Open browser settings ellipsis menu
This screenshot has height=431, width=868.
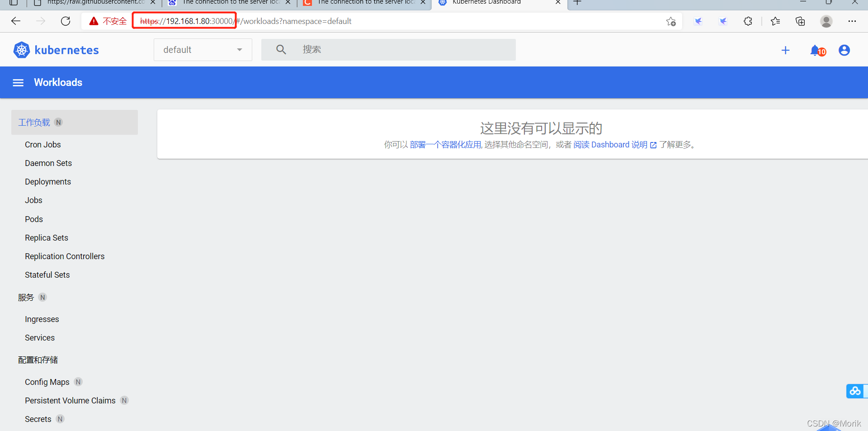coord(852,21)
